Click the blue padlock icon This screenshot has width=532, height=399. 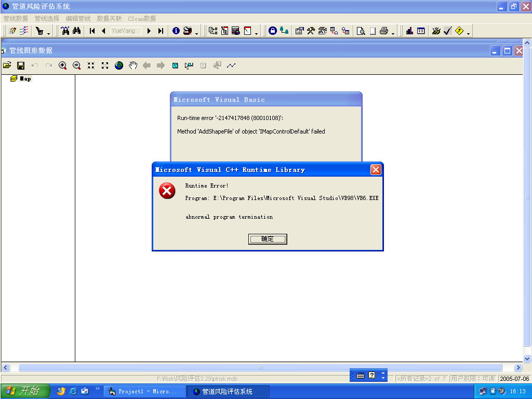tap(272, 31)
